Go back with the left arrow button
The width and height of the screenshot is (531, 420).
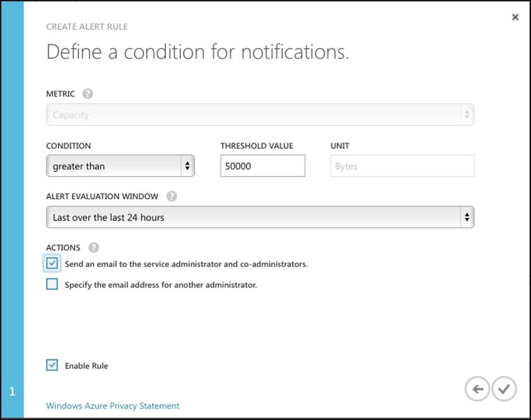477,389
